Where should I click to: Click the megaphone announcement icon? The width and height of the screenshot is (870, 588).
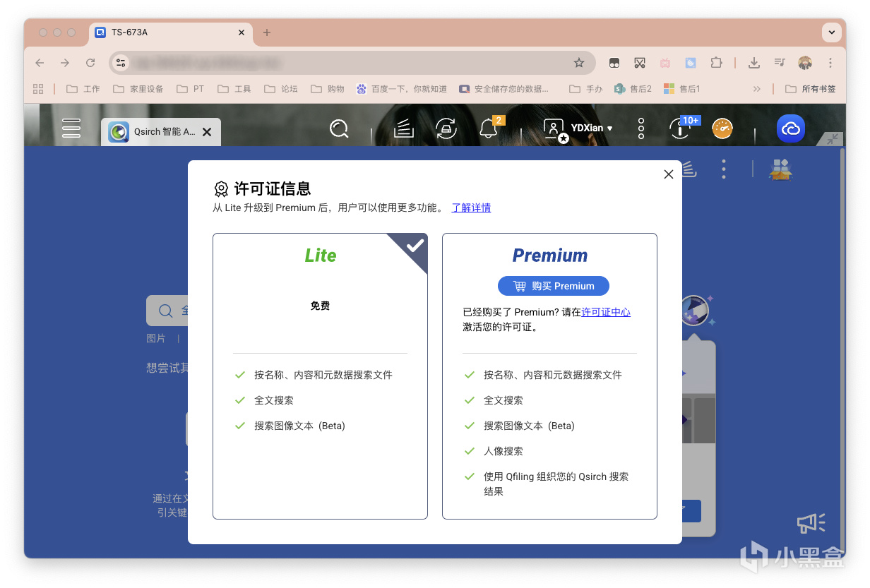click(x=811, y=523)
